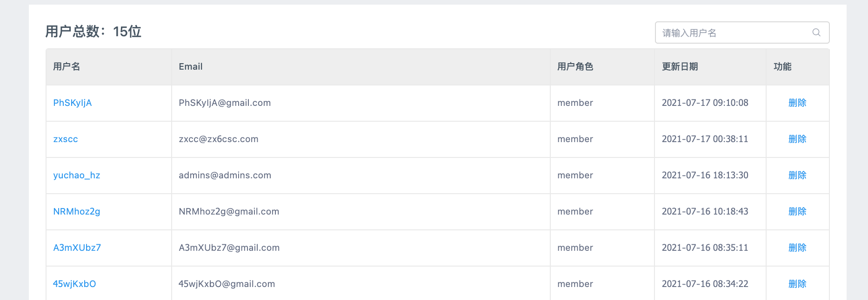The height and width of the screenshot is (300, 868).
Task: Open user profile 45wjKxbO
Action: point(74,283)
